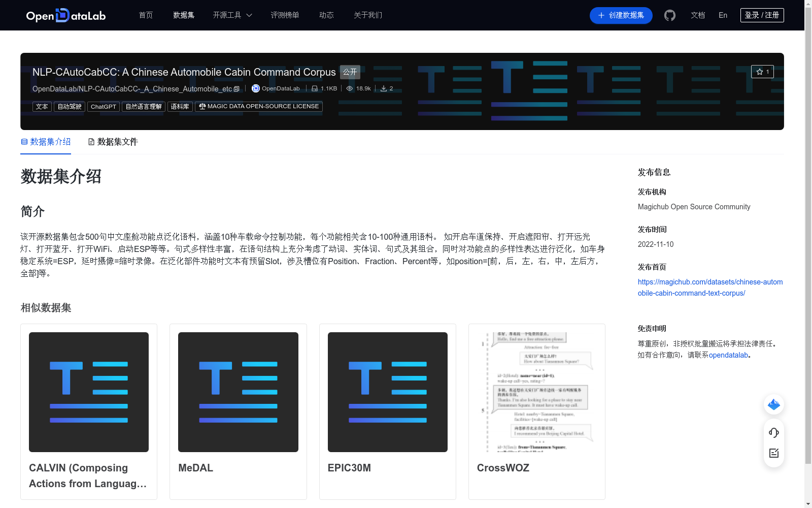This screenshot has height=508, width=812.
Task: Click the 数据集介绍 tab icon
Action: pyautogui.click(x=24, y=142)
